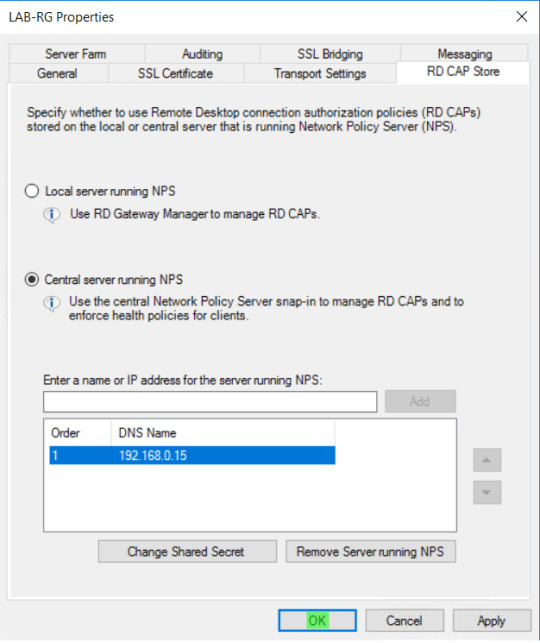Move server down with the down arrow
540x643 pixels.
(x=487, y=492)
